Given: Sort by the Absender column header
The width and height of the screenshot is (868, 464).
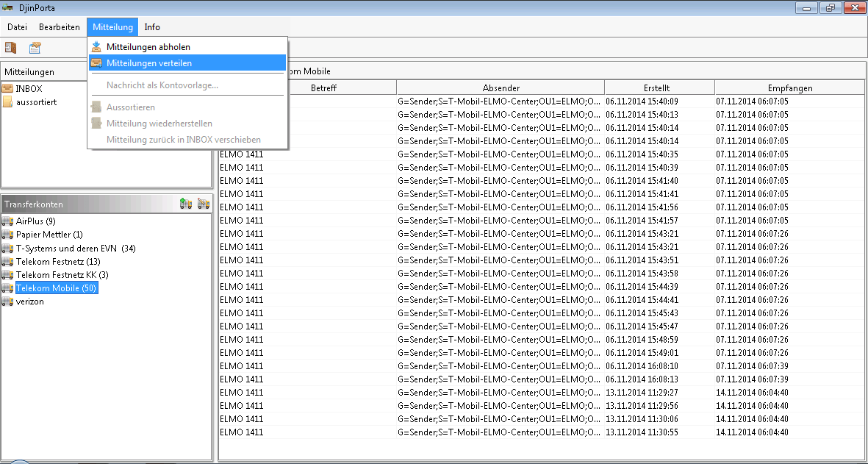Looking at the screenshot, I should (x=501, y=88).
